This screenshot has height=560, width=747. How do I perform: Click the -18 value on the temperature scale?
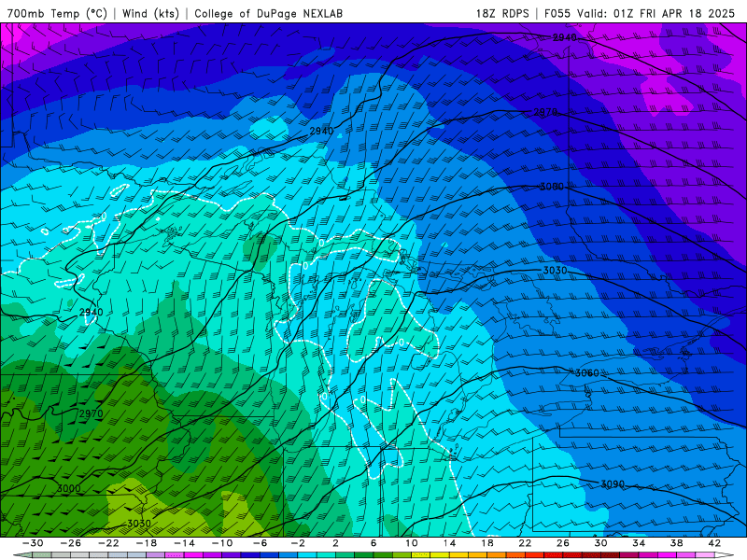(x=147, y=543)
